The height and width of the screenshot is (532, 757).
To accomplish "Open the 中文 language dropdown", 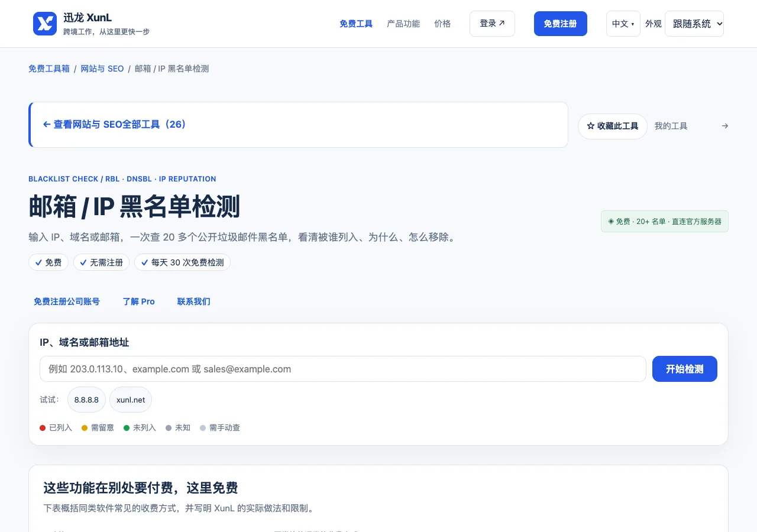I will [623, 24].
